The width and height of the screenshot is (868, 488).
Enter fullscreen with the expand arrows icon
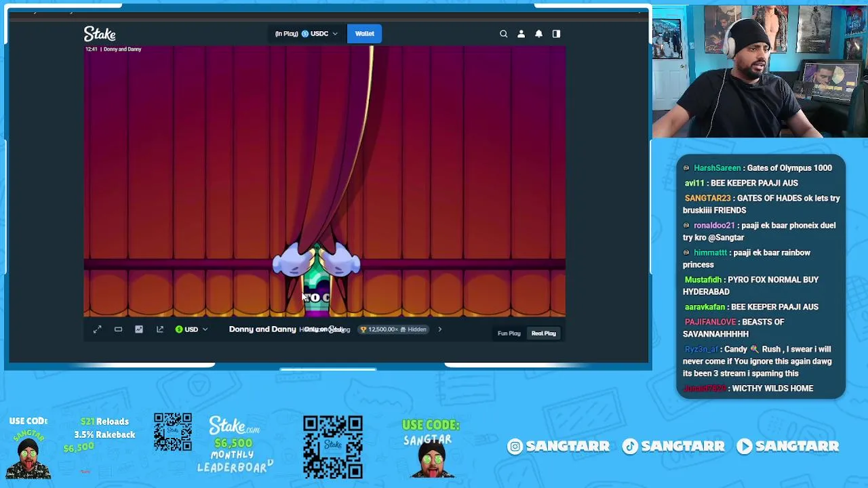(97, 329)
